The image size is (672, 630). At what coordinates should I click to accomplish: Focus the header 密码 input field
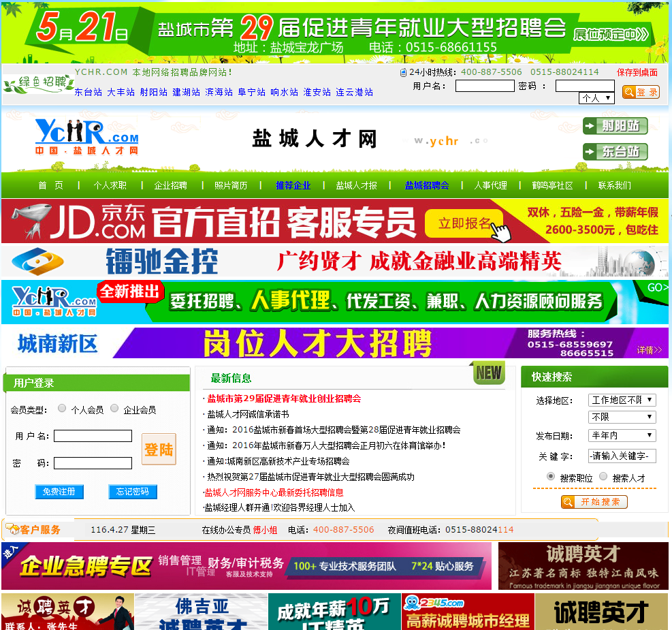[x=585, y=86]
